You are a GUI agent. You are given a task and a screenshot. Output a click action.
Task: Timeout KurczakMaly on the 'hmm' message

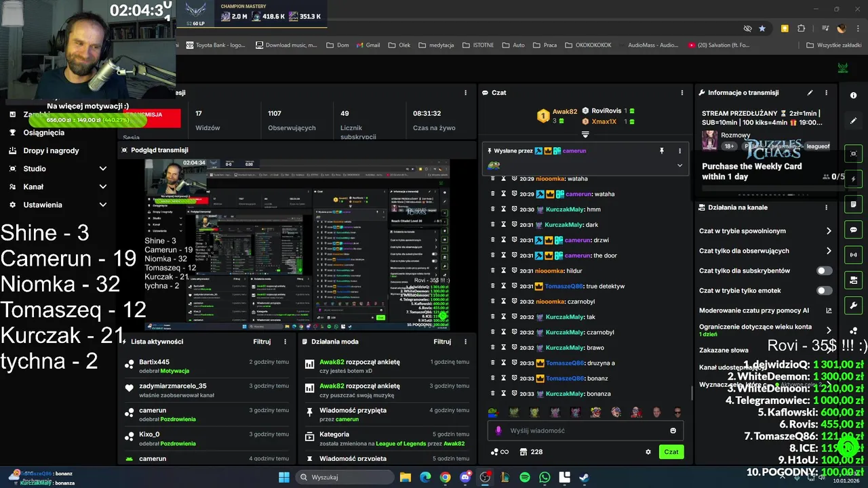[x=504, y=209]
